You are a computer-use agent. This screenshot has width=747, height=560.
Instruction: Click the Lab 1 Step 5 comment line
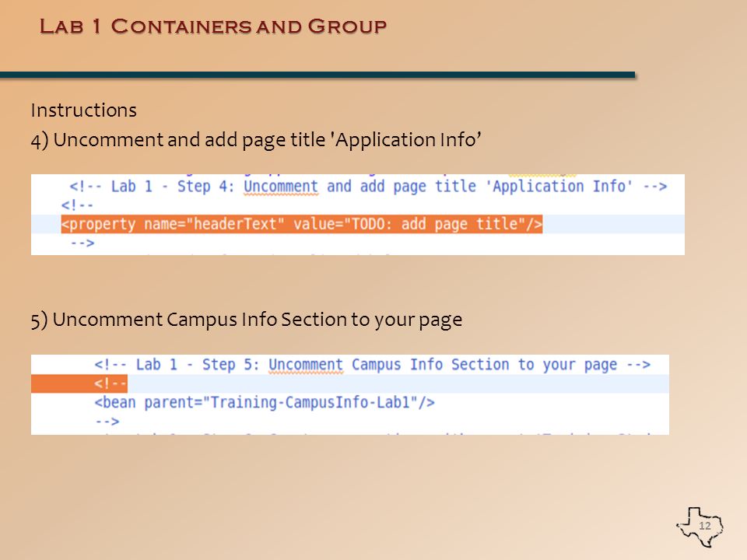(x=372, y=365)
